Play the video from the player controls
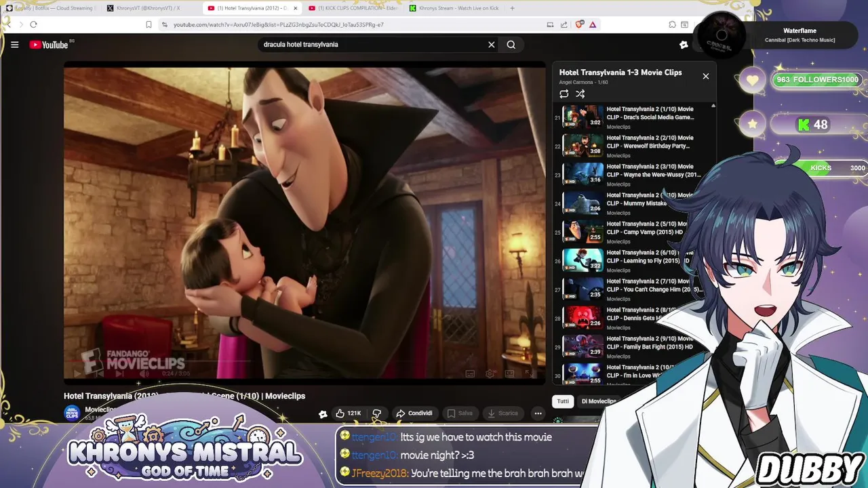The image size is (868, 488). [79, 373]
